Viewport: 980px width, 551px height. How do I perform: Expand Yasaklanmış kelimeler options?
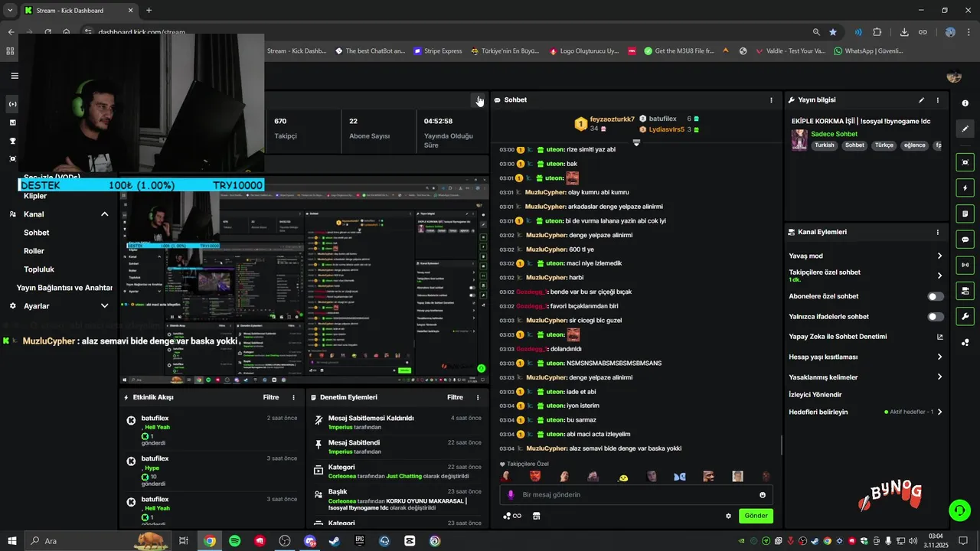[x=939, y=377]
